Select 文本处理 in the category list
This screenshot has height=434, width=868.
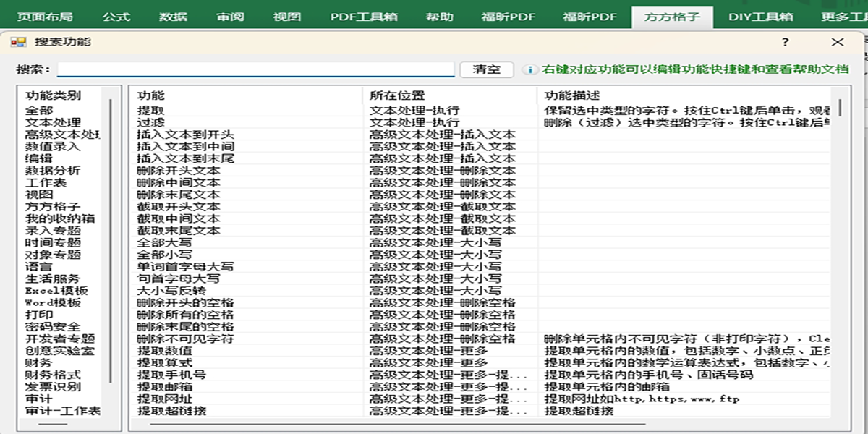[53, 122]
